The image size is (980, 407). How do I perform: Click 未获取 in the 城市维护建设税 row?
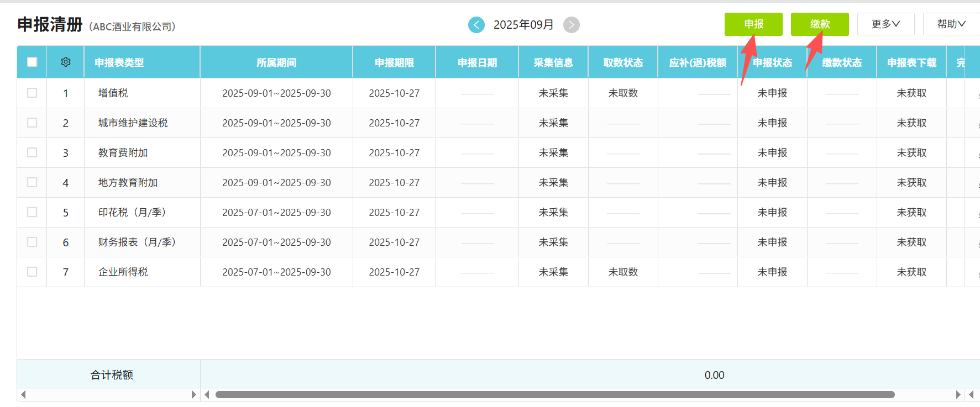(911, 123)
